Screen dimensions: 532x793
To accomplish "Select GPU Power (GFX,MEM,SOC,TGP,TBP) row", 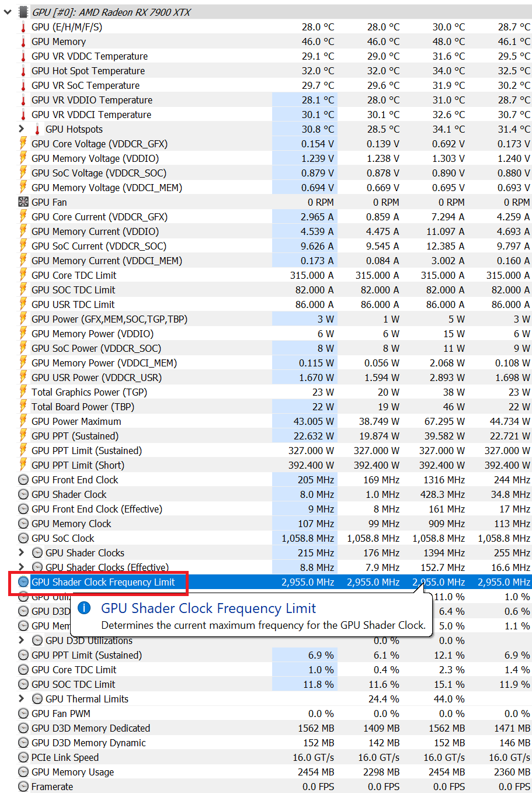I will [x=274, y=319].
